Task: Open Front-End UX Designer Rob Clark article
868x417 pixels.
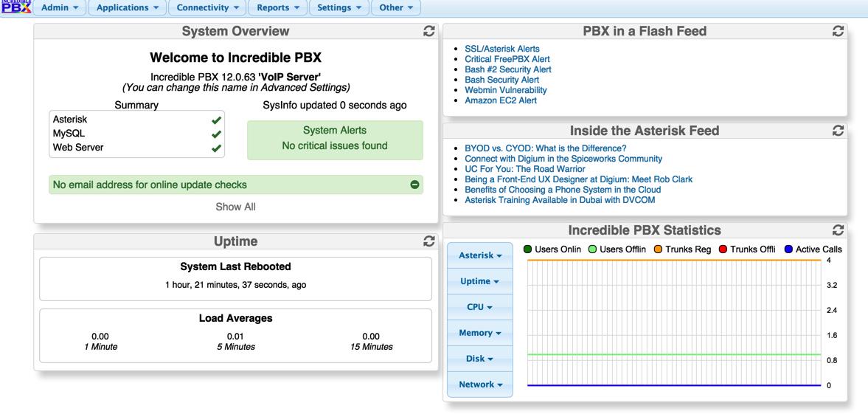Action: [x=578, y=179]
